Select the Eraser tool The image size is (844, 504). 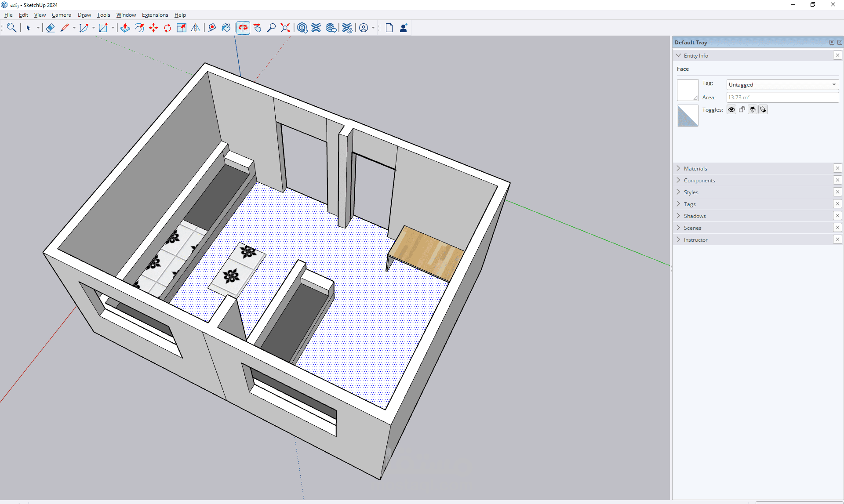pos(50,28)
